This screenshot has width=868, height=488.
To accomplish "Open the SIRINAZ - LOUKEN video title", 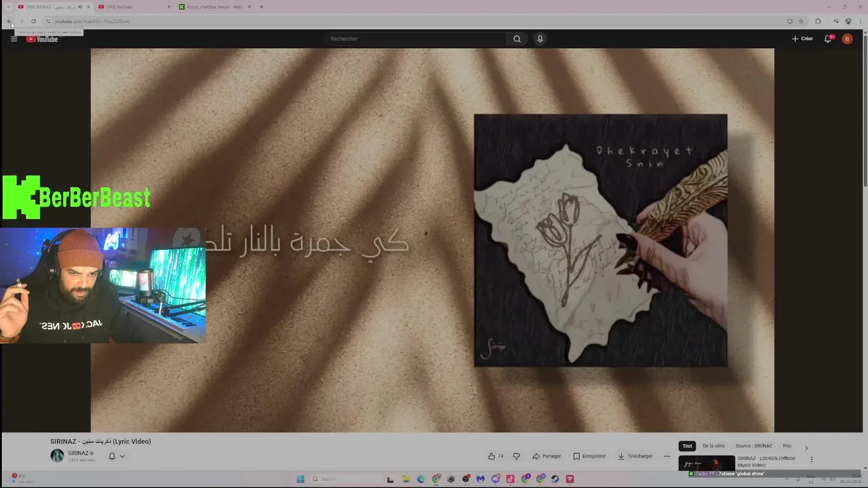I will pyautogui.click(x=766, y=462).
